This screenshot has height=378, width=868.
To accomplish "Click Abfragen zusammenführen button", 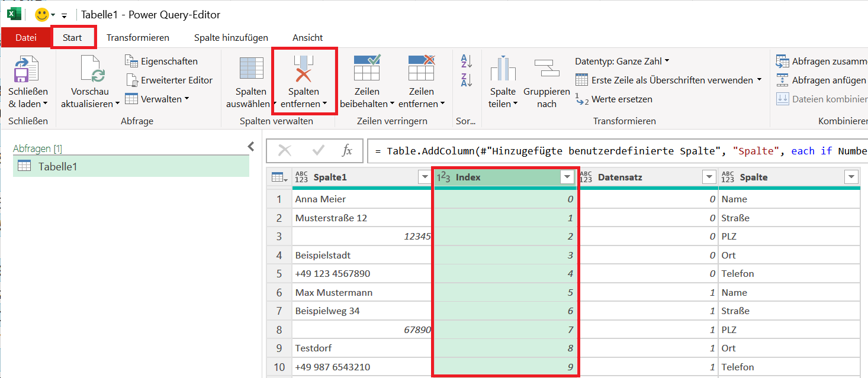I will click(822, 61).
